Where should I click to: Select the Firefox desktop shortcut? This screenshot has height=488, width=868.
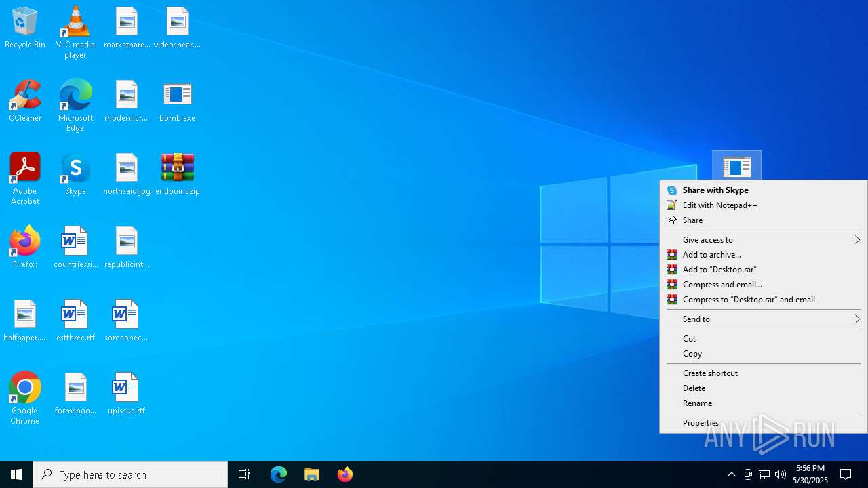pos(25,248)
